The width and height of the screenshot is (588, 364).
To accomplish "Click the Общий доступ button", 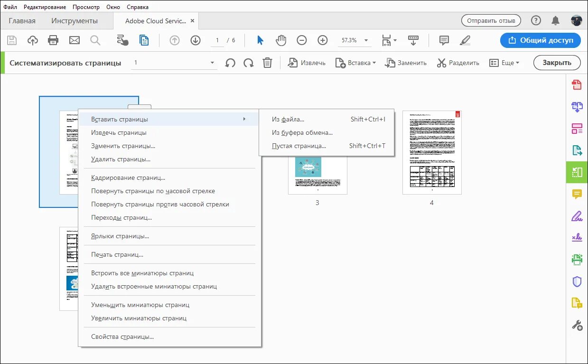I will [540, 40].
